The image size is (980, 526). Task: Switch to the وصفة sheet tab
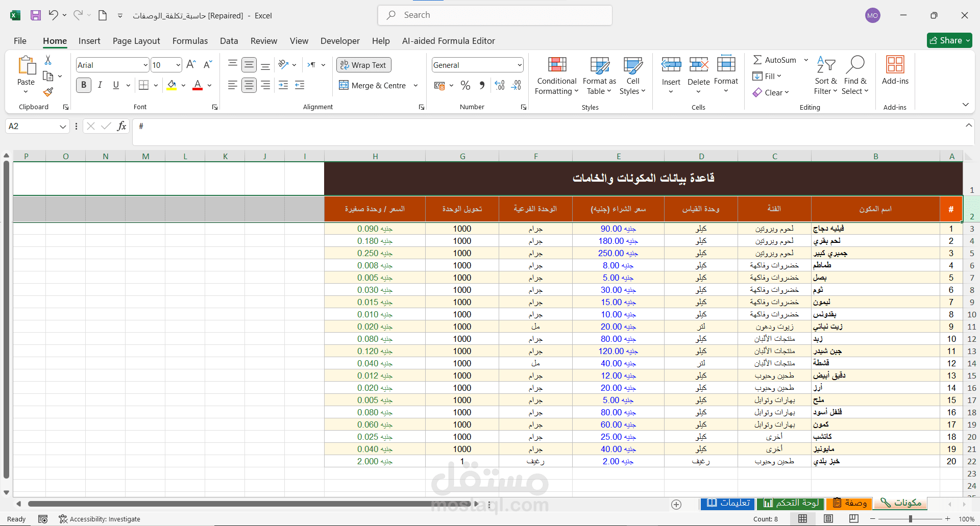[850, 503]
